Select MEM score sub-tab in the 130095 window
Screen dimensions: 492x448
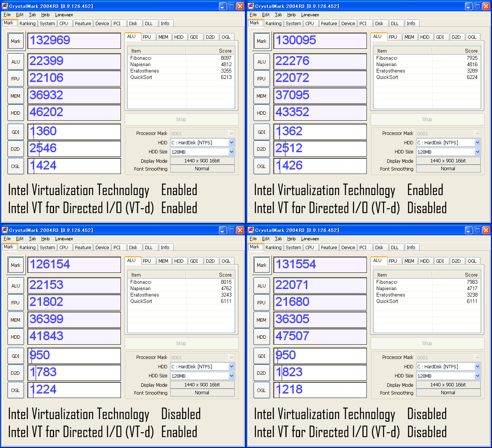(409, 37)
